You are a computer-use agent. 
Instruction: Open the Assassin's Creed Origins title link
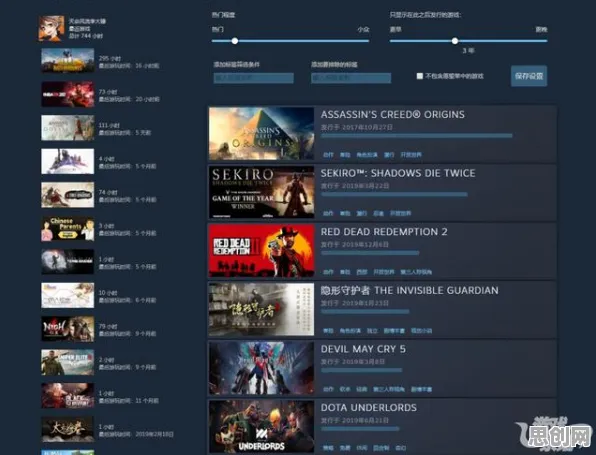pos(393,114)
